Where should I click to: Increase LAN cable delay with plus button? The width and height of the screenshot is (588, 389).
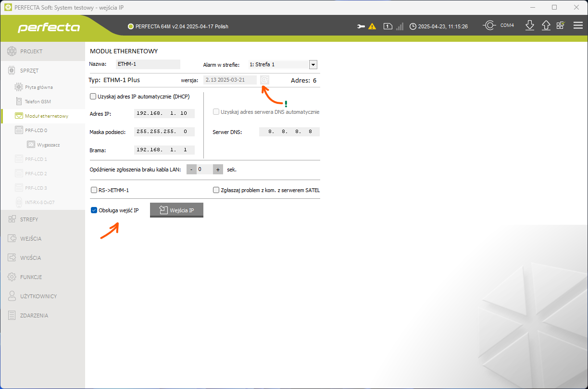tap(218, 170)
